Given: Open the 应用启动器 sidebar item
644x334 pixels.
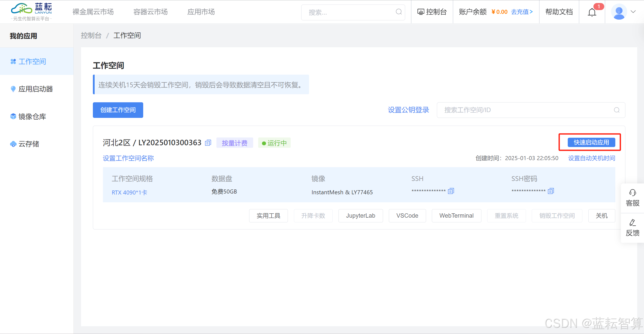Looking at the screenshot, I should tap(35, 89).
